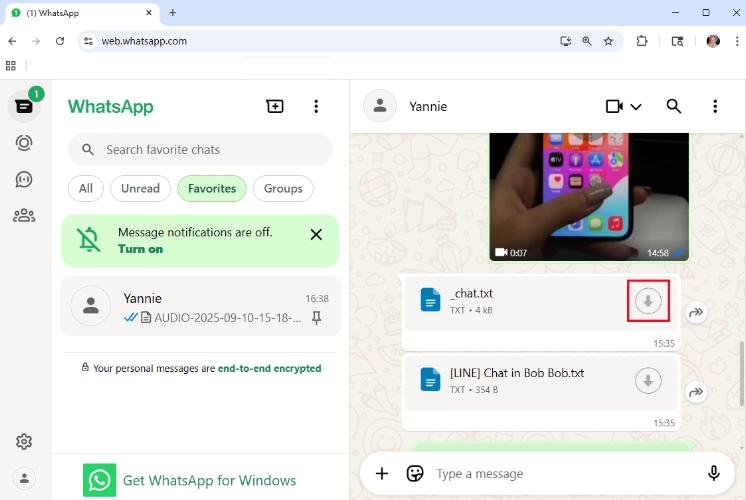
Task: Click Get WhatsApp for Windows
Action: coord(209,480)
